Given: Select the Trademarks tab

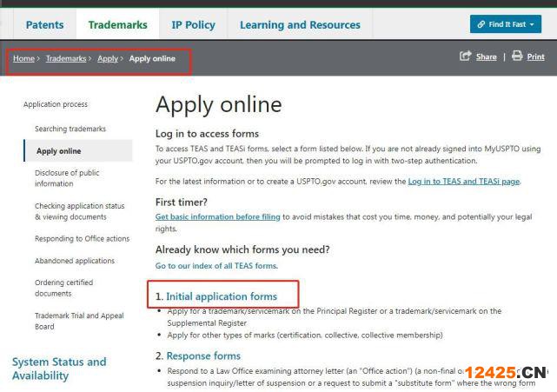Looking at the screenshot, I should coord(118,25).
